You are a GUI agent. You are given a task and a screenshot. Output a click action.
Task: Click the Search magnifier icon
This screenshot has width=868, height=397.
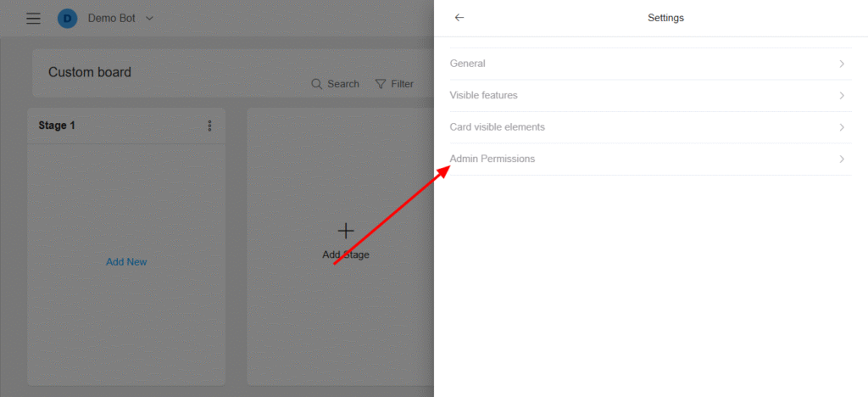[x=317, y=84]
